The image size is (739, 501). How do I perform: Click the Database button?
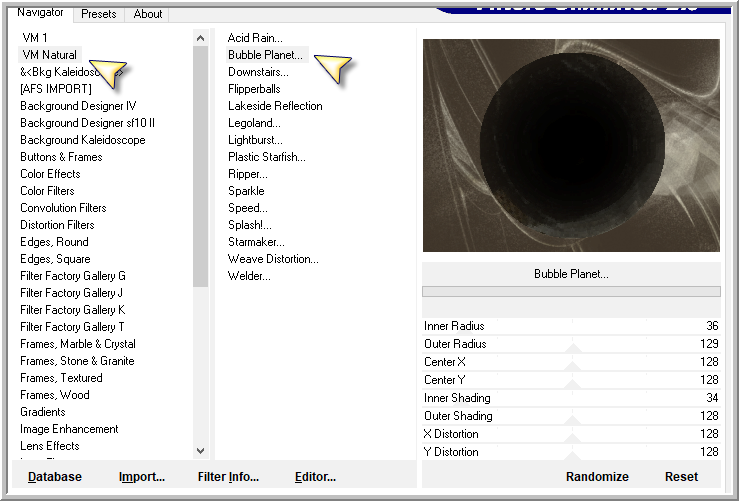(55, 476)
